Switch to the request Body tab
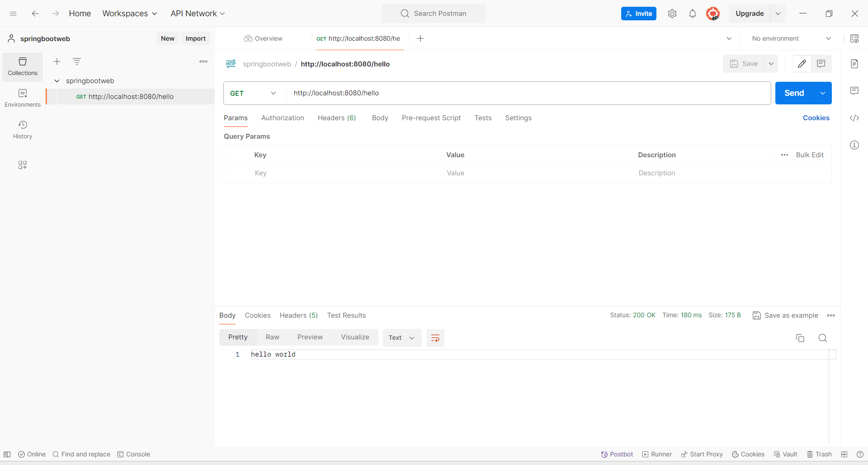 coord(380,118)
